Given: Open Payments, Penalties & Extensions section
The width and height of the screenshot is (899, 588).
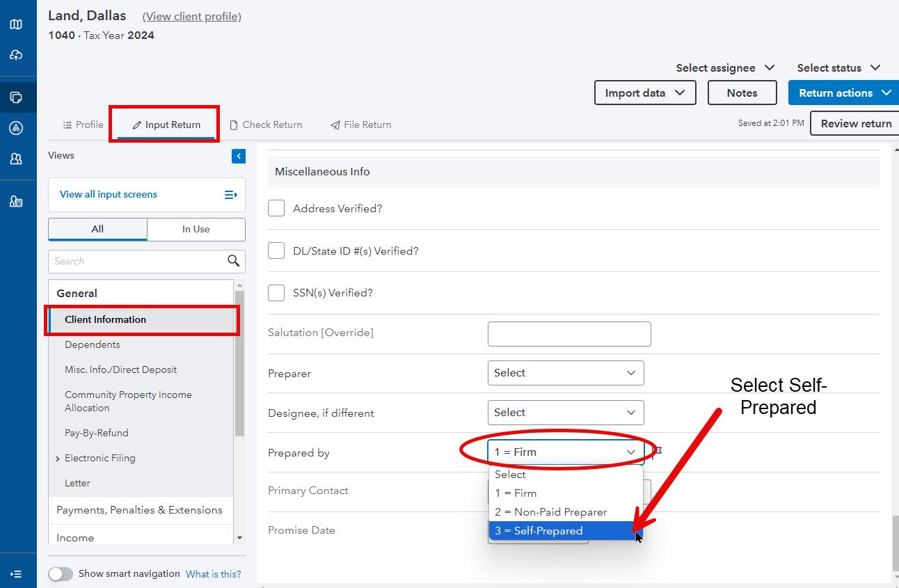Looking at the screenshot, I should pyautogui.click(x=141, y=510).
